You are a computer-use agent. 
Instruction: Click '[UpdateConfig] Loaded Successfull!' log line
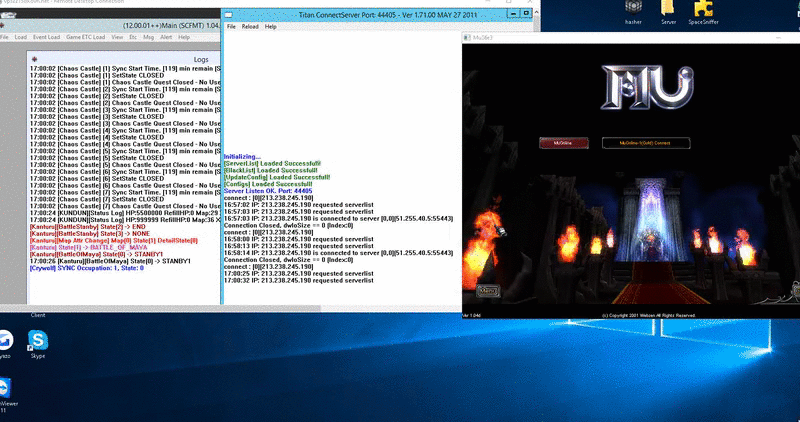[x=277, y=177]
